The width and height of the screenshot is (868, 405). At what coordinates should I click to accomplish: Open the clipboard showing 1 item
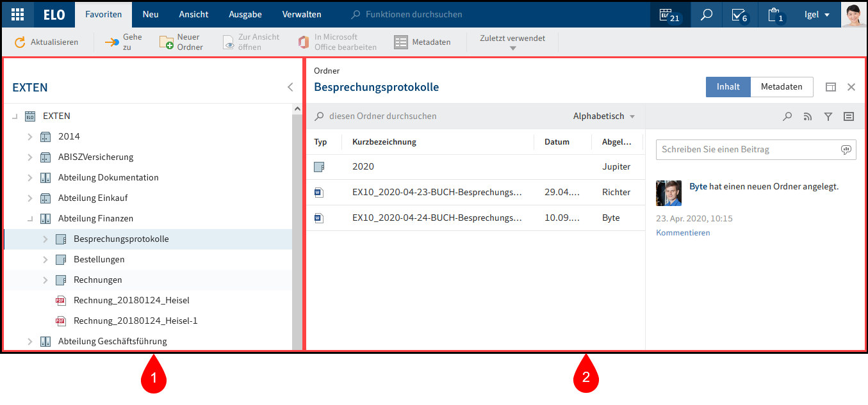(775, 14)
